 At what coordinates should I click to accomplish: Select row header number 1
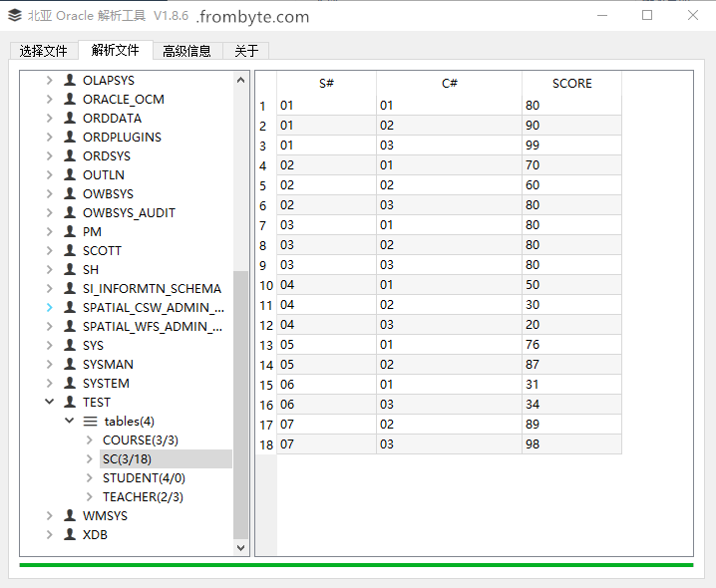coord(266,106)
